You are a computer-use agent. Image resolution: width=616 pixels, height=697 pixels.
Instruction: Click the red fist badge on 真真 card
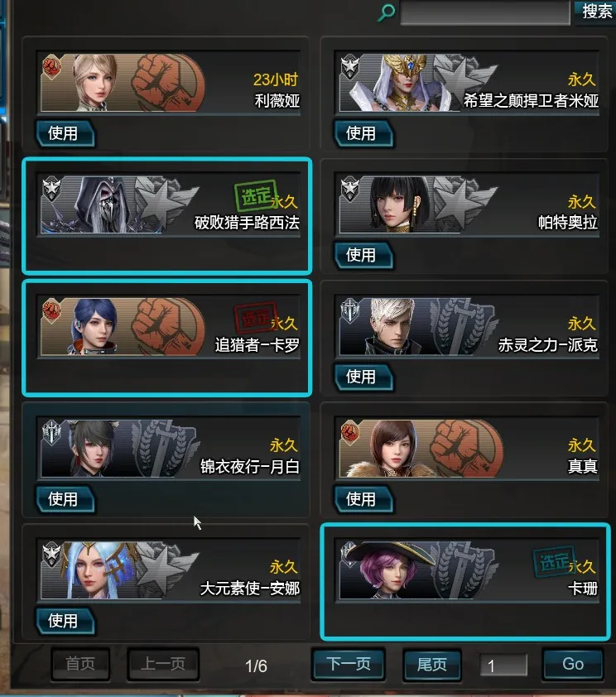point(349,432)
